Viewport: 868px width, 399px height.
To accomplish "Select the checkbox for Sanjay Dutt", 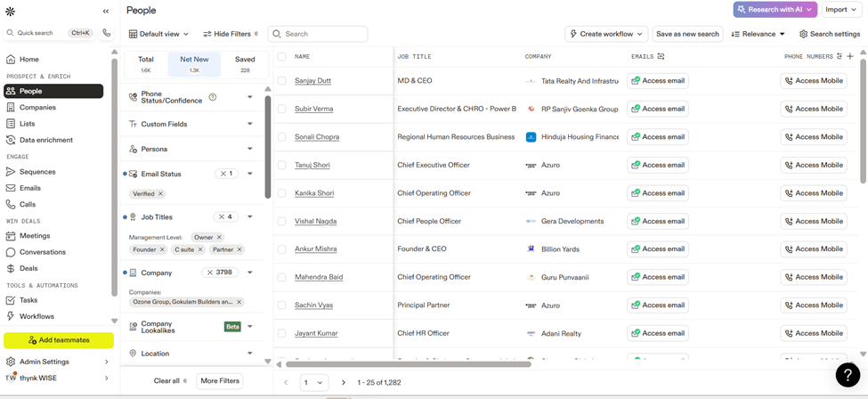I will coord(282,81).
